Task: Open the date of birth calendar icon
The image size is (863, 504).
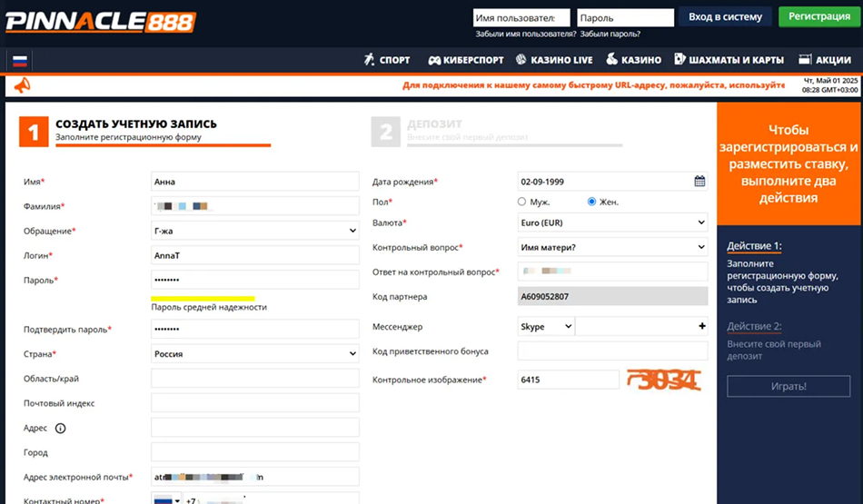Action: pyautogui.click(x=699, y=181)
